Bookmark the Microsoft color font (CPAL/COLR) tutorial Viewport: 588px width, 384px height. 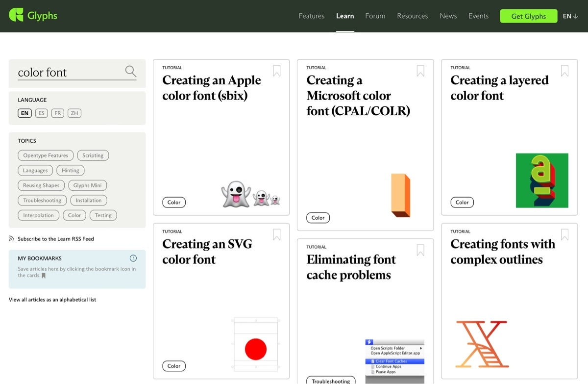click(420, 71)
